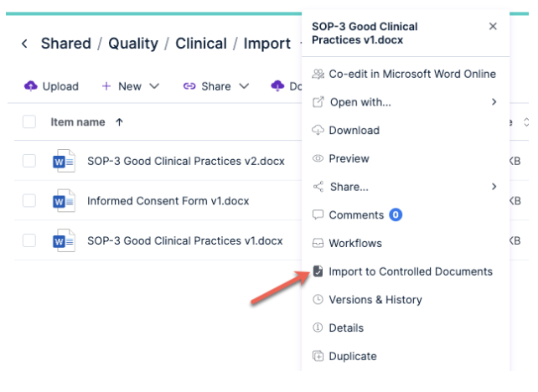Screen dimensions: 538x392
Task: Open the Share dropdown in toolbar
Action: pyautogui.click(x=216, y=85)
